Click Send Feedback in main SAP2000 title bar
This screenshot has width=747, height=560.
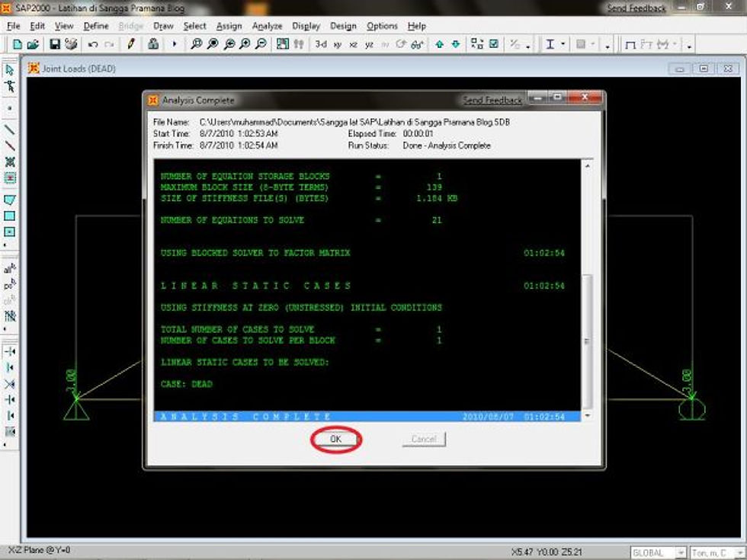(636, 8)
